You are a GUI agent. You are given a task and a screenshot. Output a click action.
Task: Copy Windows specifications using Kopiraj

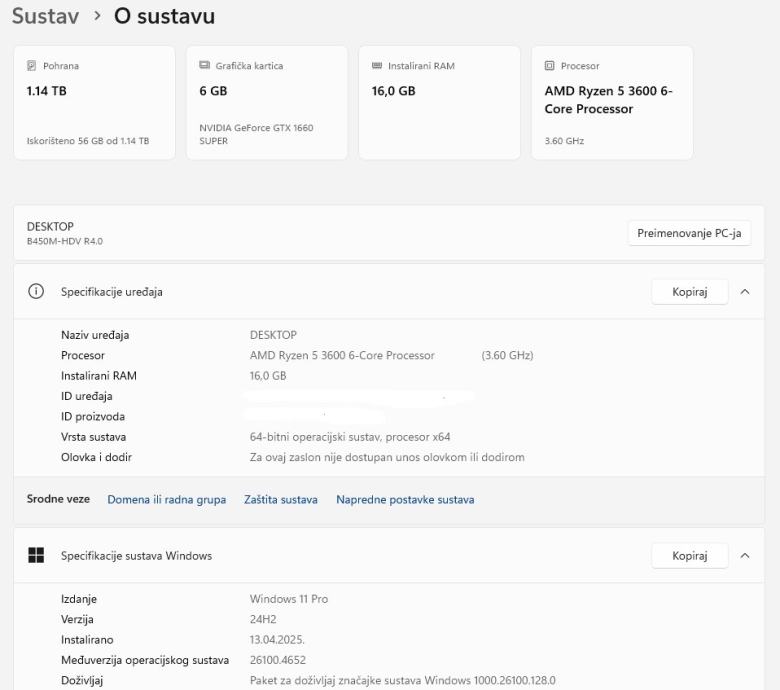click(x=690, y=556)
